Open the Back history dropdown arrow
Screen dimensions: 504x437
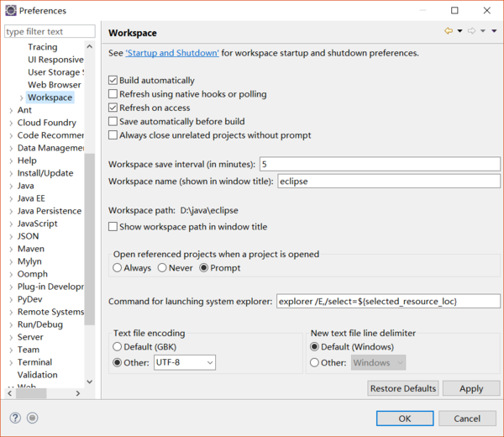tap(460, 31)
